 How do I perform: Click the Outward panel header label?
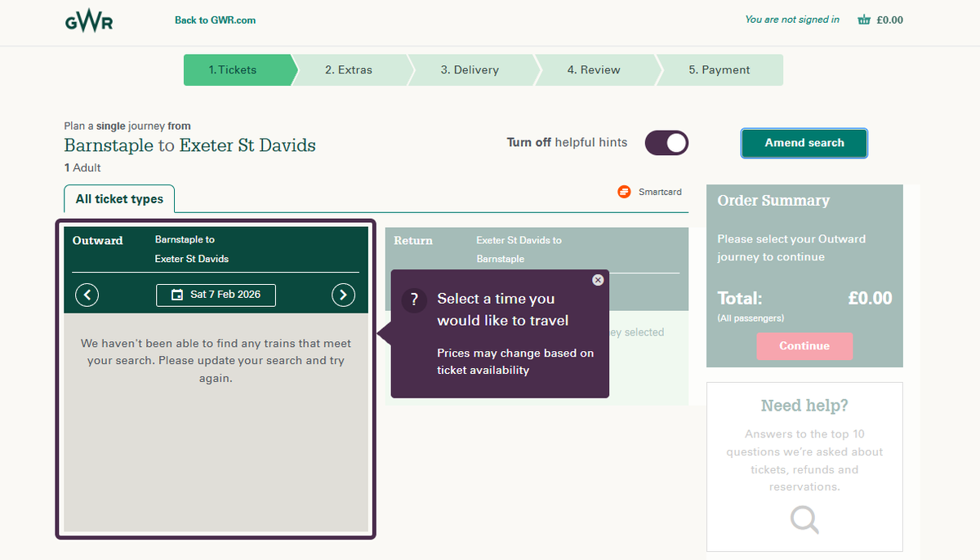[x=97, y=241]
